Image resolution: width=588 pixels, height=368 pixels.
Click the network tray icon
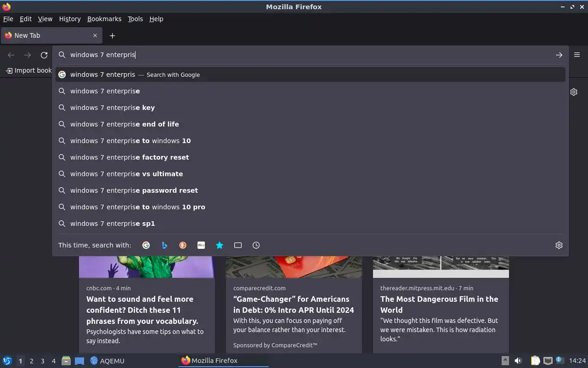[x=548, y=361]
